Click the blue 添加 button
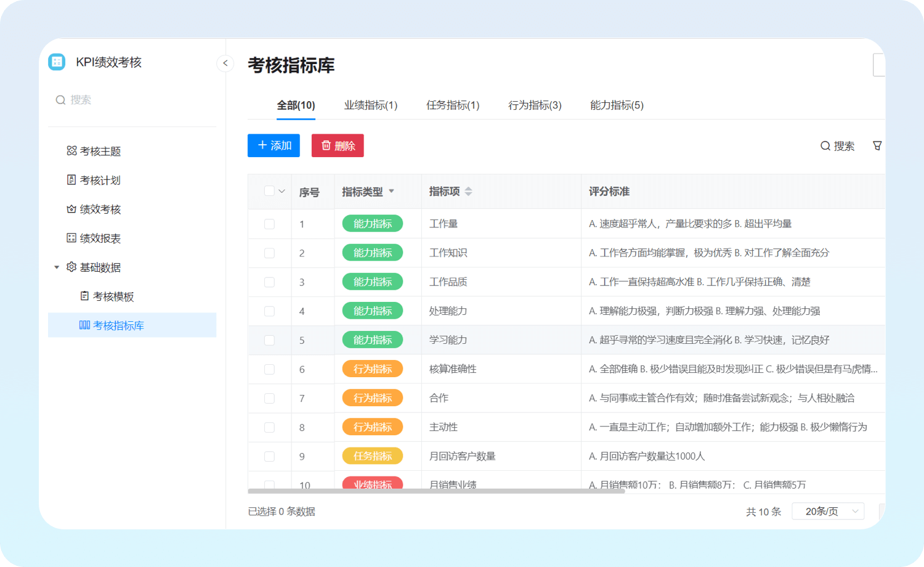924x567 pixels. click(x=274, y=145)
